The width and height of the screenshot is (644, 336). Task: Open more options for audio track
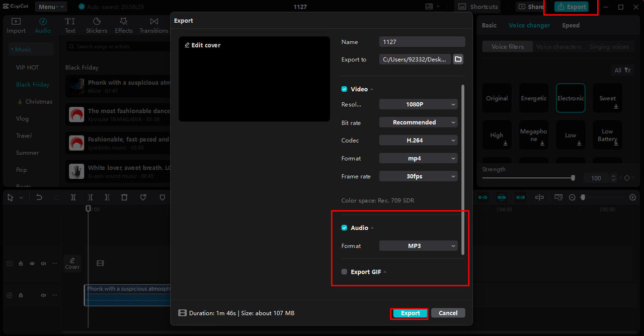(54, 295)
